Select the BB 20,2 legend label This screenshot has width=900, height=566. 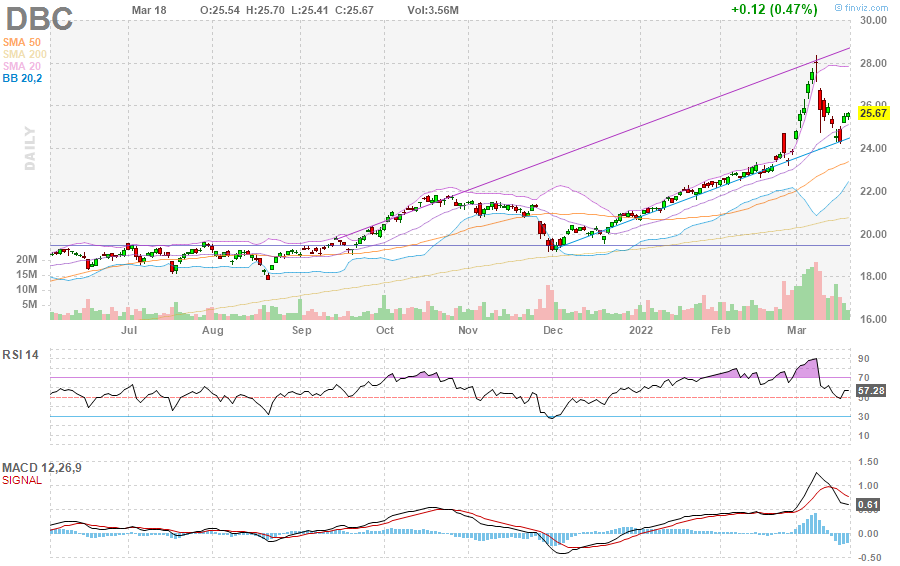coord(22,79)
